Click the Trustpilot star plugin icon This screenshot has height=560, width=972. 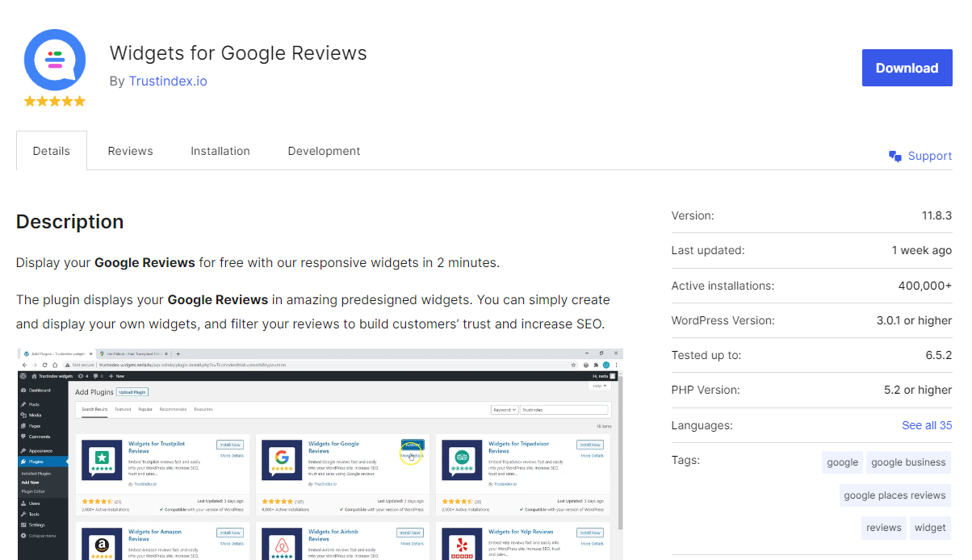tap(103, 458)
